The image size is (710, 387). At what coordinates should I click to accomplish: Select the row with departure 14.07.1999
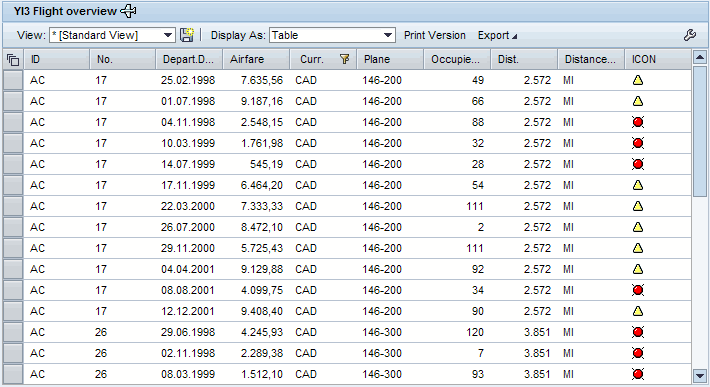[13, 164]
